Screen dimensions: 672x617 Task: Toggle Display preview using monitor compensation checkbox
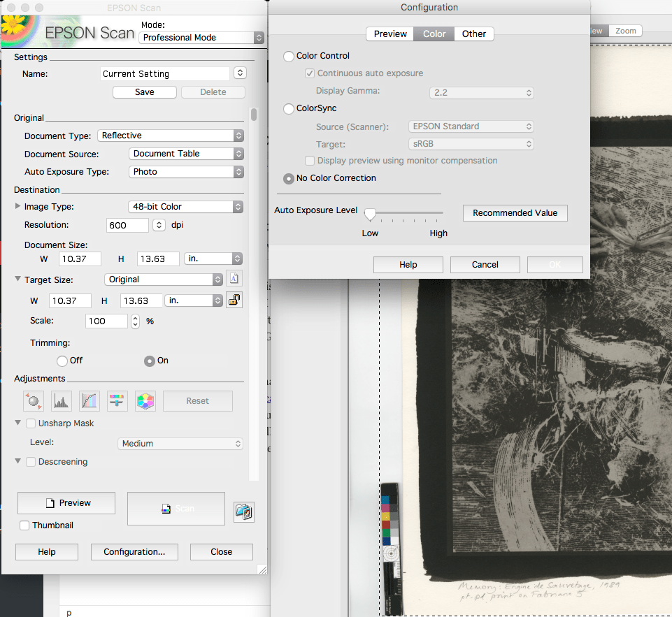(310, 161)
